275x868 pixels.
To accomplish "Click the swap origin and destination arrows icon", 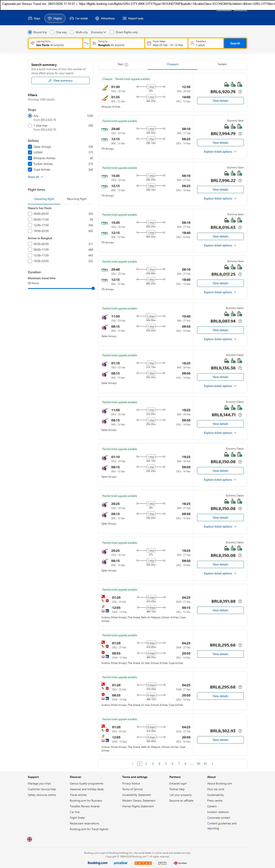I will point(86,43).
